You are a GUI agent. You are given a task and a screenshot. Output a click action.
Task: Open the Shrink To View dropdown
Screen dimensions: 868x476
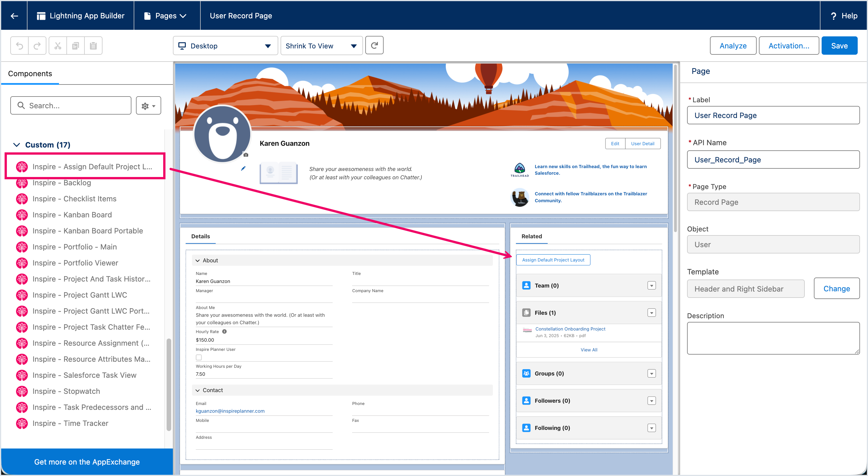click(321, 46)
